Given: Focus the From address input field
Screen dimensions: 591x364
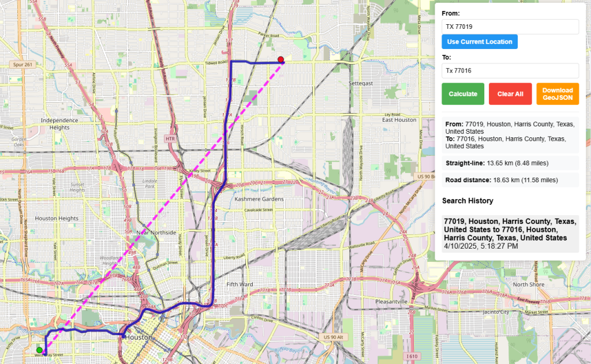Looking at the screenshot, I should (510, 27).
